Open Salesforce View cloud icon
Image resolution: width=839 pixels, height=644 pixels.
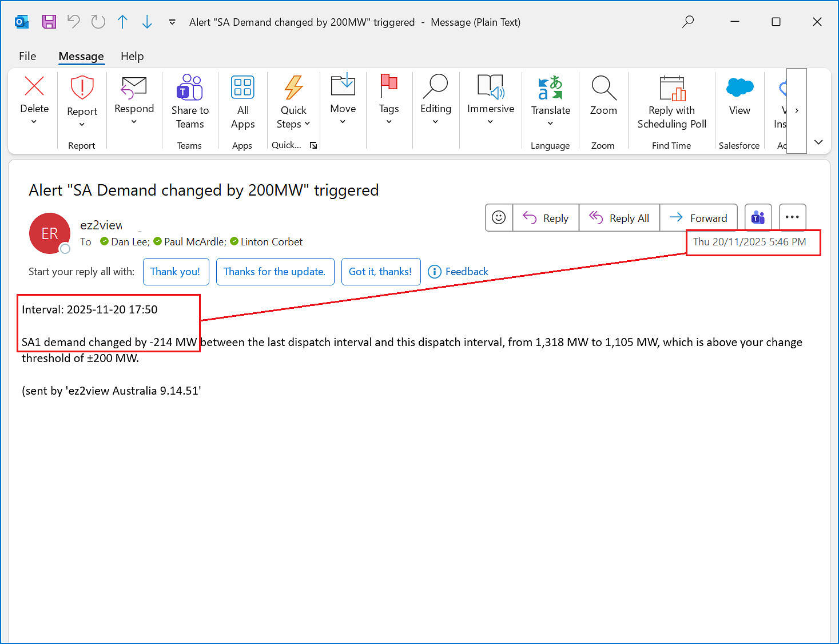(x=739, y=88)
